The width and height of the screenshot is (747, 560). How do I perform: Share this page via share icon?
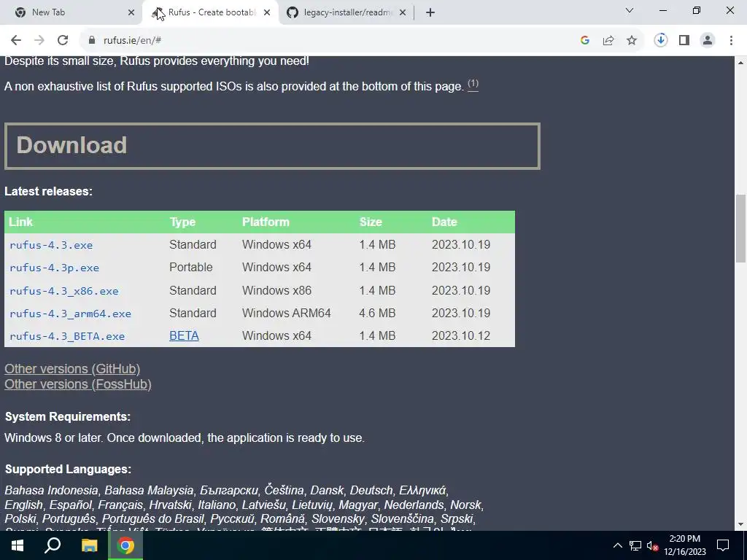coord(608,41)
